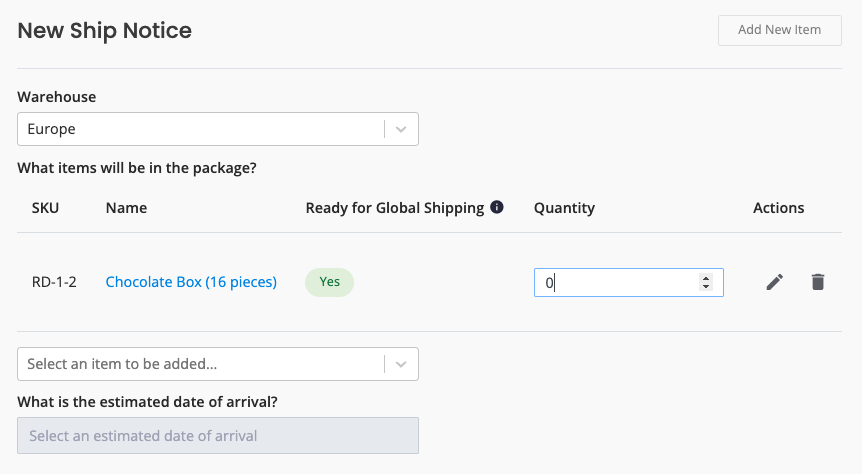862x474 pixels.
Task: Decrease quantity with the stepper down arrow
Action: pyautogui.click(x=706, y=286)
